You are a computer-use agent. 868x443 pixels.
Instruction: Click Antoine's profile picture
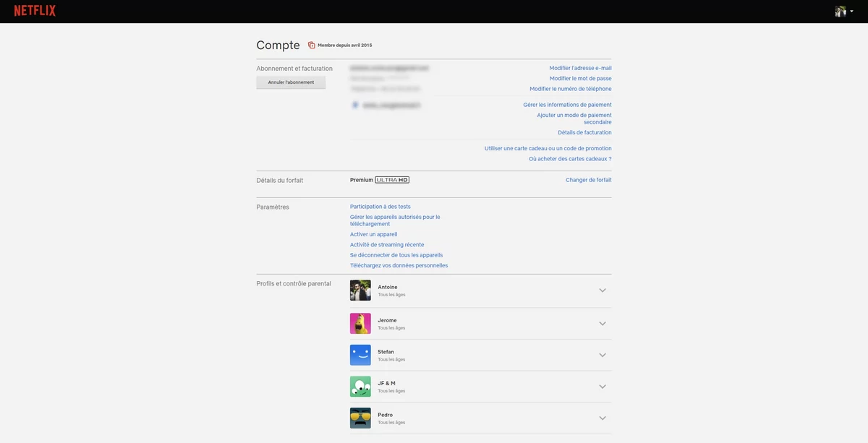click(360, 291)
